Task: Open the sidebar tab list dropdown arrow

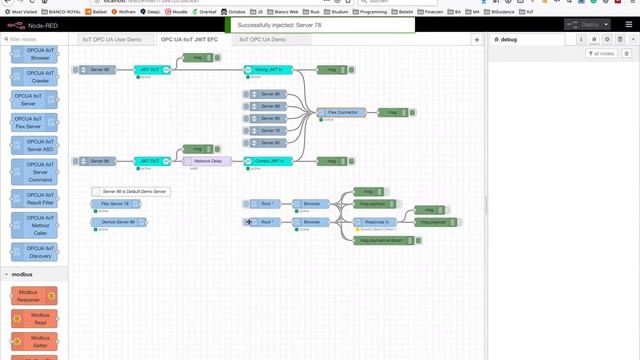Action: coord(633,39)
